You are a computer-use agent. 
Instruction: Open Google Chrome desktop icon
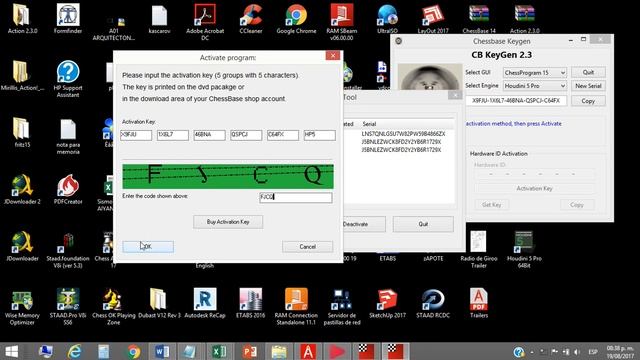(296, 19)
